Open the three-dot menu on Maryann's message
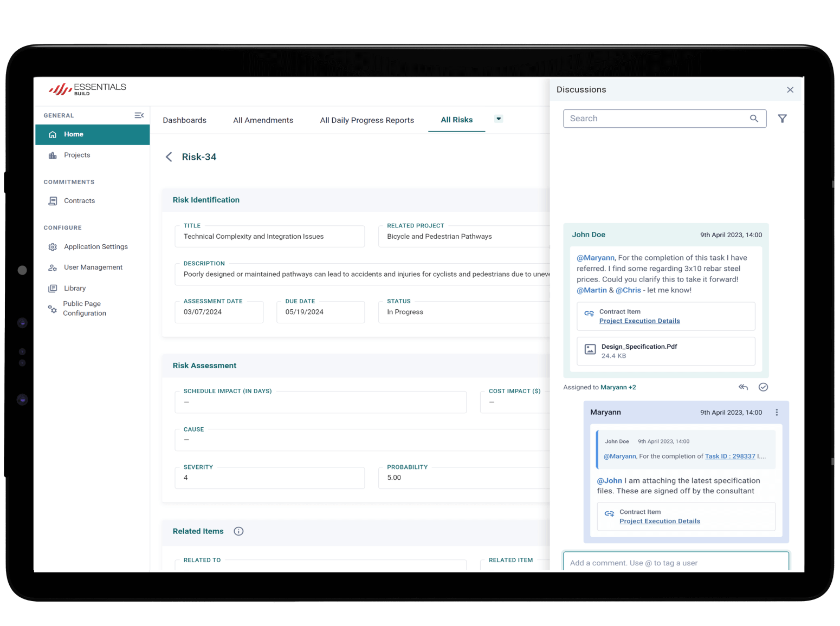The height and width of the screenshot is (626, 840). coord(777,413)
